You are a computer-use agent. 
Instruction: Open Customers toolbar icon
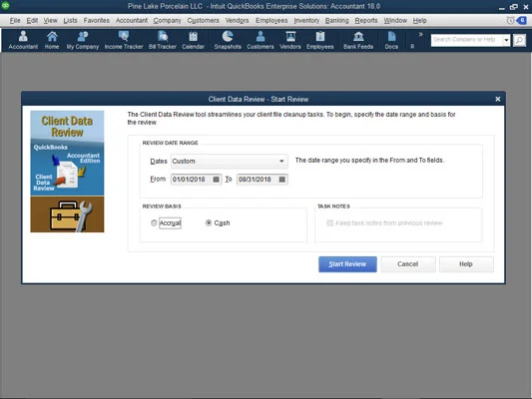(261, 40)
